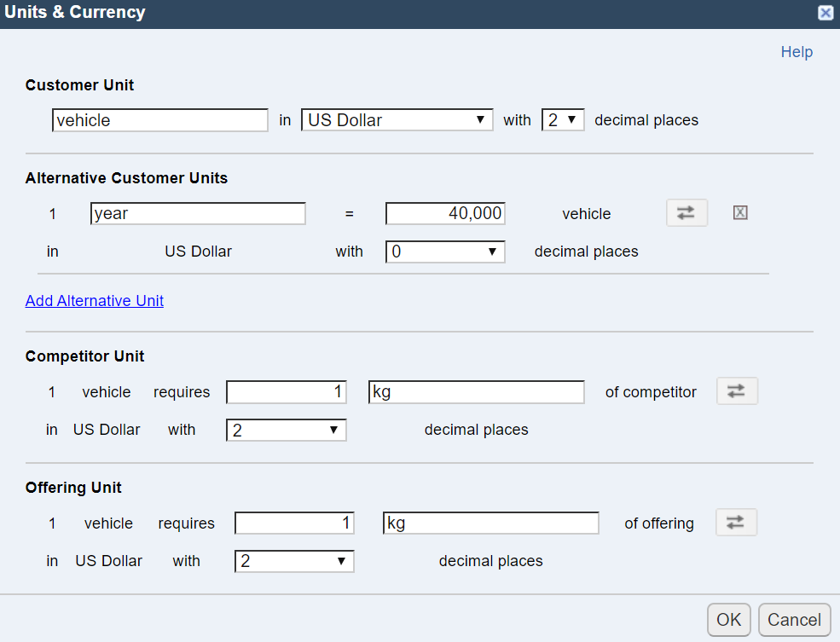Swap the offering unit conversion direction
Viewport: 840px width, 642px height.
click(736, 522)
